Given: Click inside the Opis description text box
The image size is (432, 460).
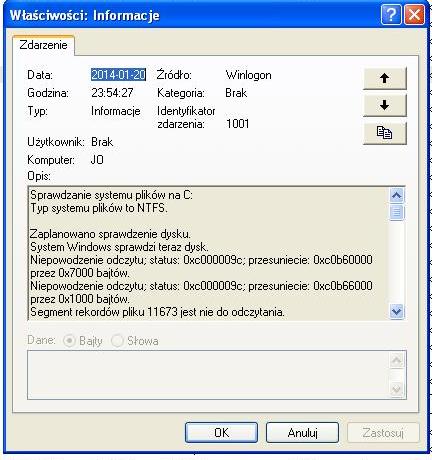Looking at the screenshot, I should pyautogui.click(x=208, y=253).
